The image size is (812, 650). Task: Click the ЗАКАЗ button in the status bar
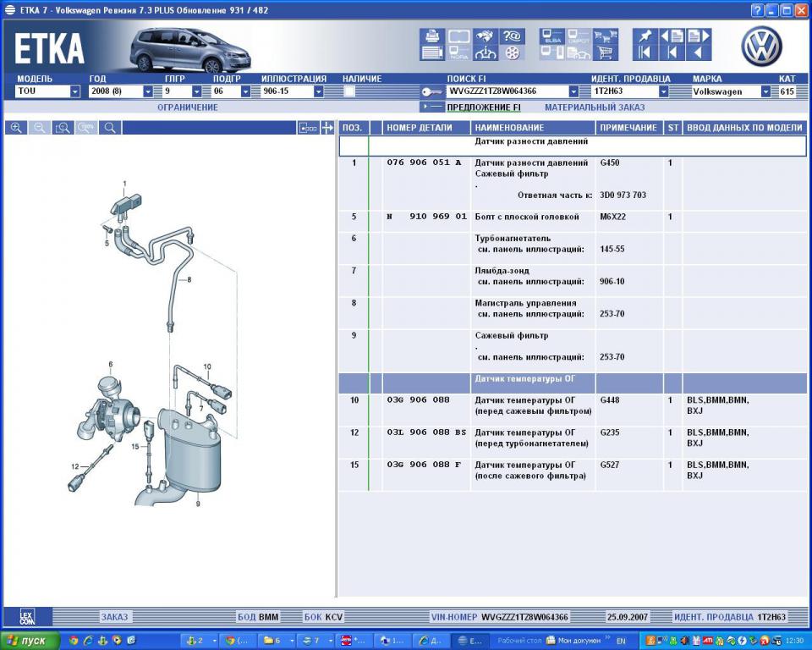(114, 617)
